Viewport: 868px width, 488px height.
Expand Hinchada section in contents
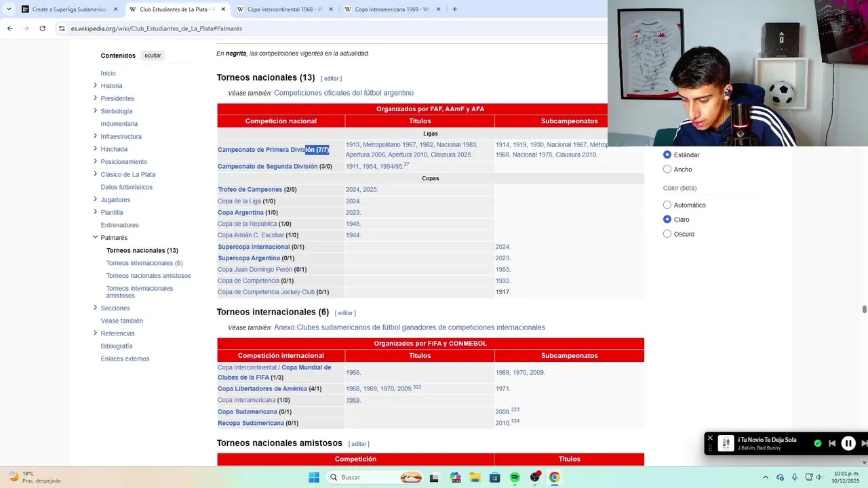95,148
